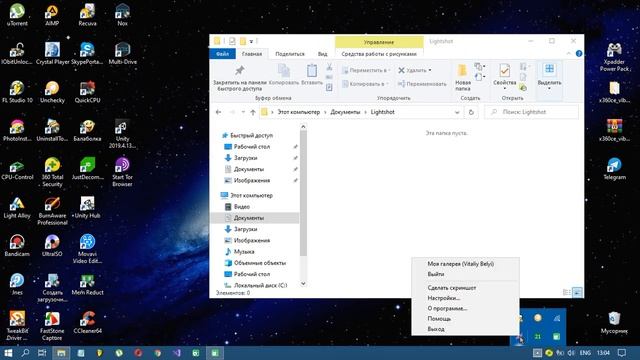The width and height of the screenshot is (640, 360).
Task: Launch Bandicam from the desktop
Action: tap(17, 246)
